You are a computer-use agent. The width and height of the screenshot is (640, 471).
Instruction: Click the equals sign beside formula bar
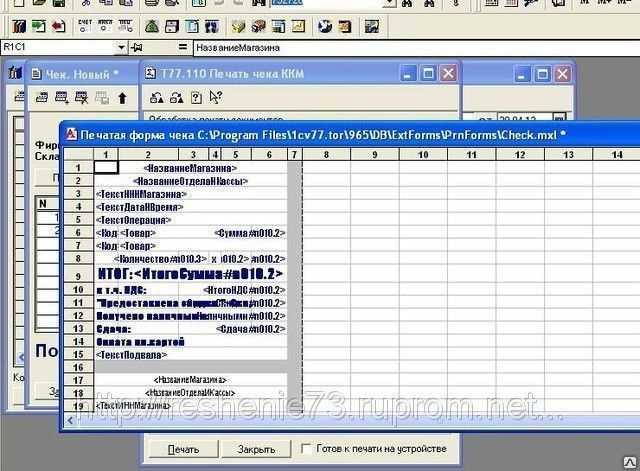183,47
